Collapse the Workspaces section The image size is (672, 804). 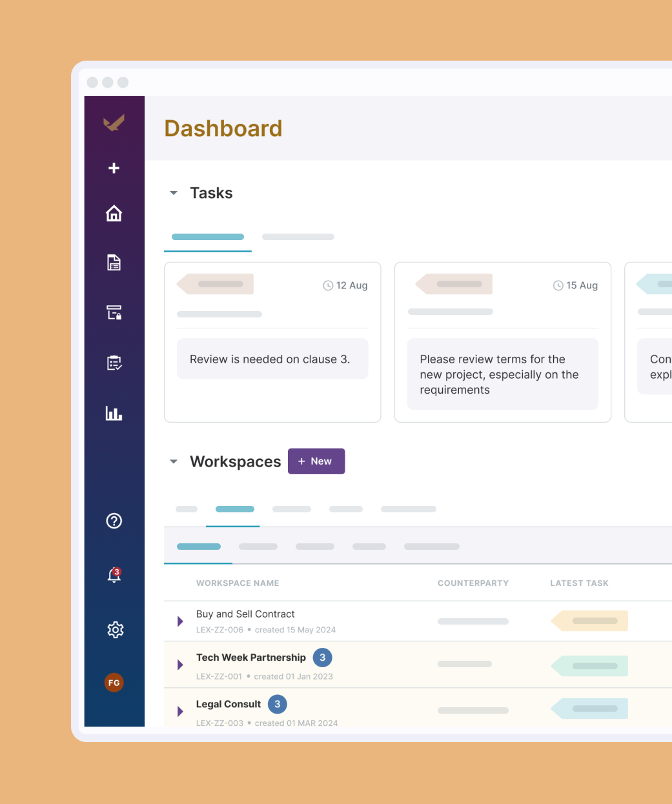[x=174, y=461]
